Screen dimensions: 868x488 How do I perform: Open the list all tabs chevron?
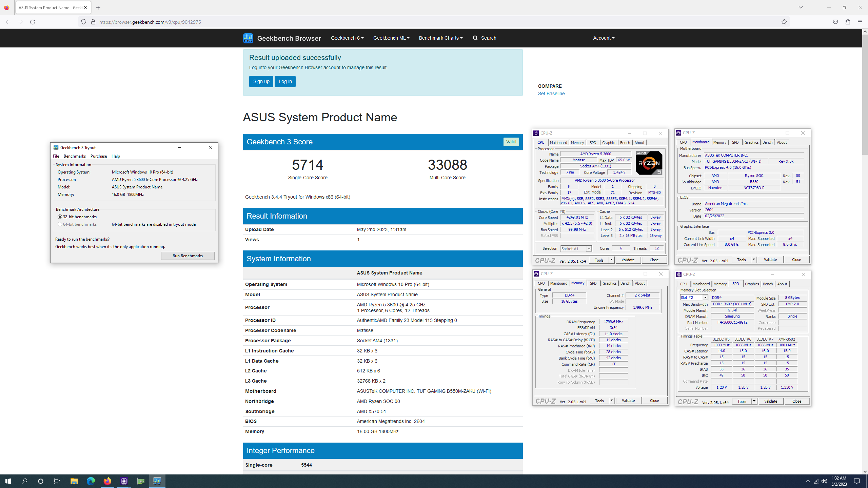click(801, 7)
